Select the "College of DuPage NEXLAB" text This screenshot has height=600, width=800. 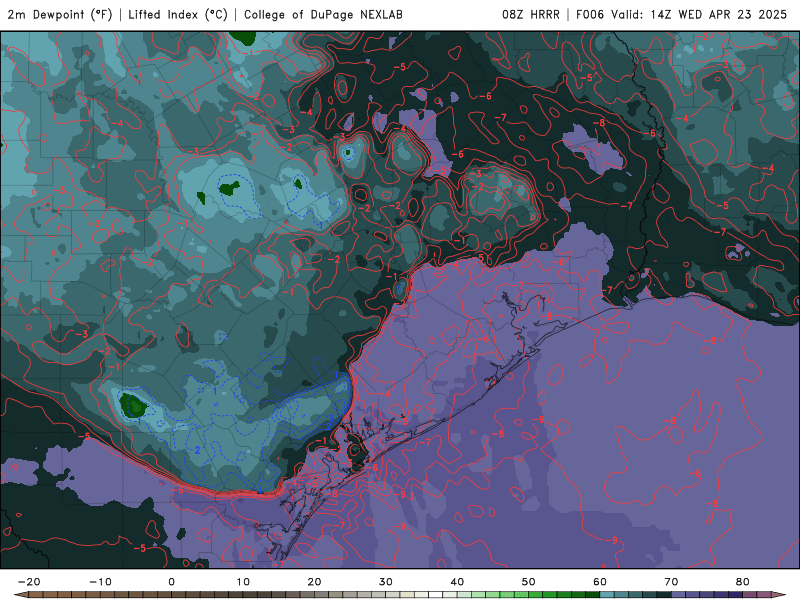click(323, 14)
